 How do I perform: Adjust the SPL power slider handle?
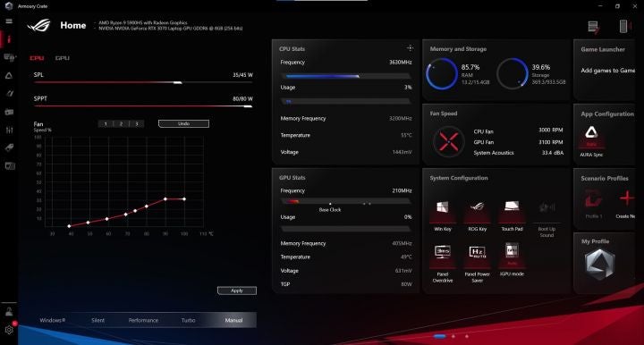pos(177,82)
